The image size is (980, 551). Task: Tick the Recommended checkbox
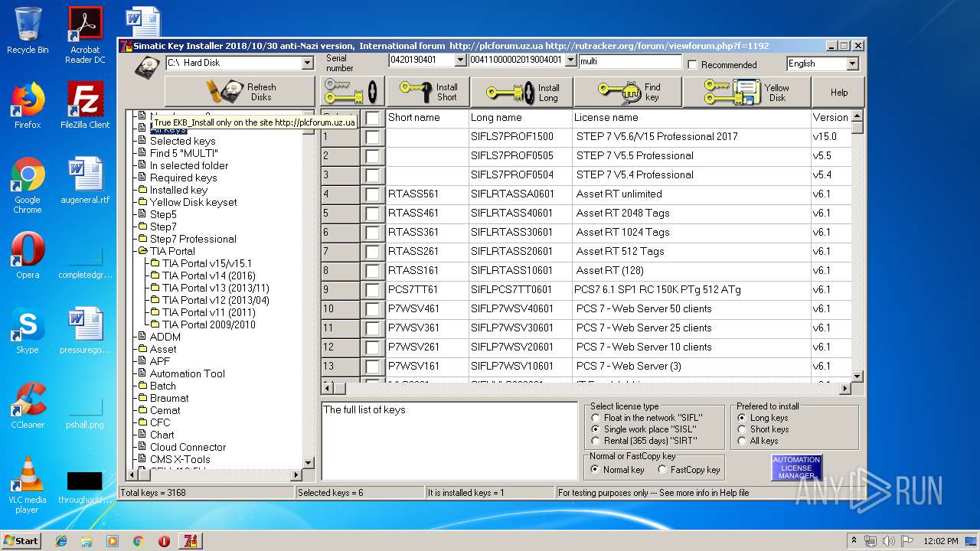693,65
